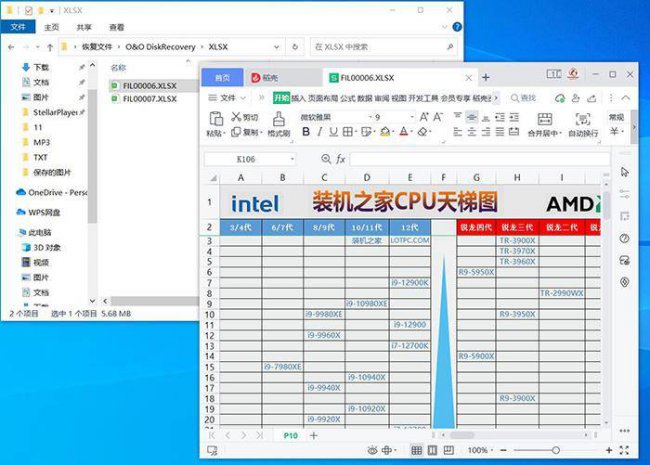Click the zoom in plus button
The width and height of the screenshot is (650, 465).
coord(609,450)
